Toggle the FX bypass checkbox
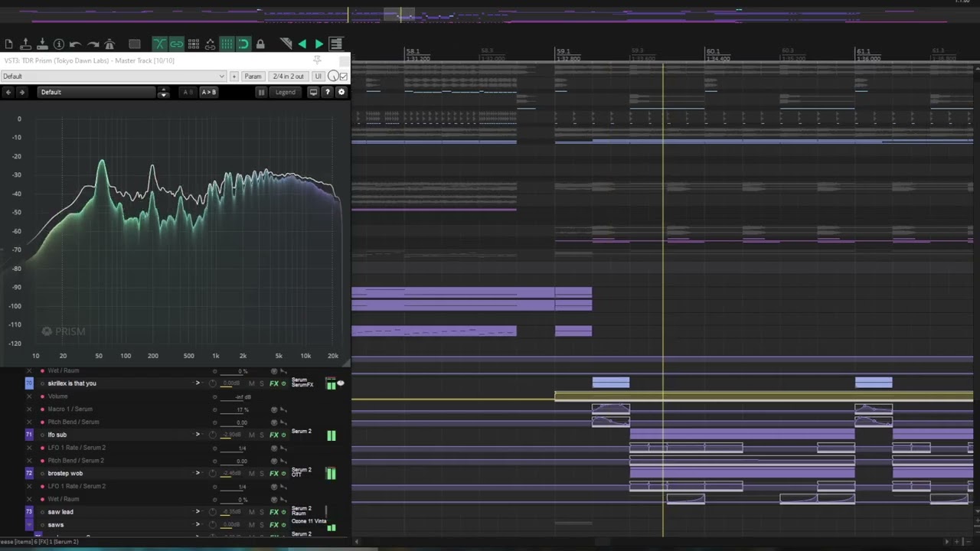This screenshot has height=551, width=980. [x=344, y=77]
